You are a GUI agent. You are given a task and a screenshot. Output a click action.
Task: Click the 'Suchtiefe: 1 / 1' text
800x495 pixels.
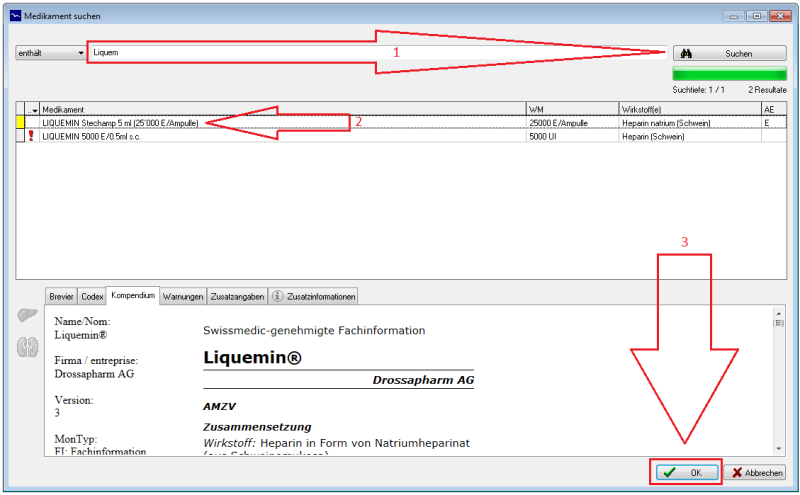698,90
